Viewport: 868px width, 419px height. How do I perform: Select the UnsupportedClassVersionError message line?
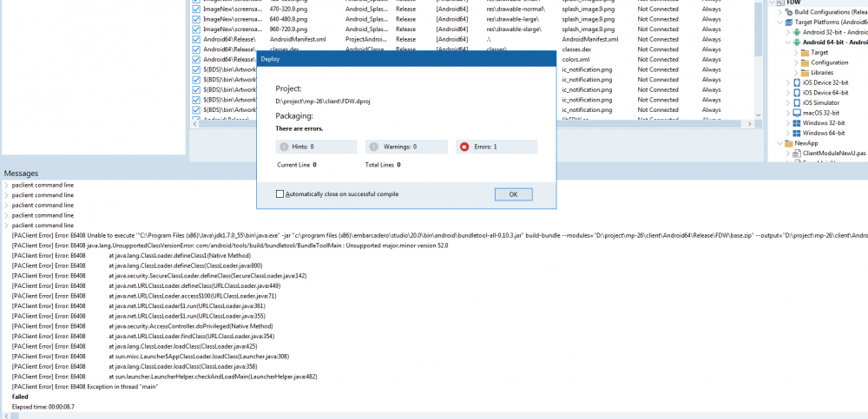(230, 246)
